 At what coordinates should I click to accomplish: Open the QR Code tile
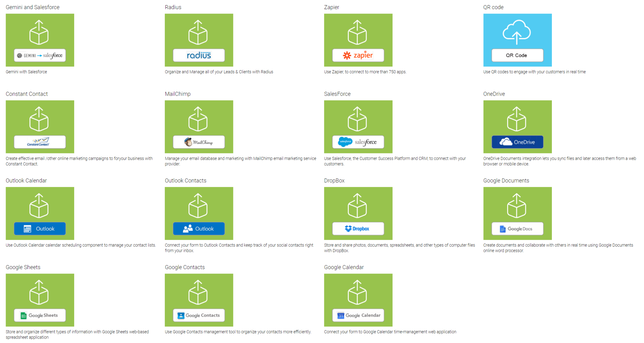[518, 40]
